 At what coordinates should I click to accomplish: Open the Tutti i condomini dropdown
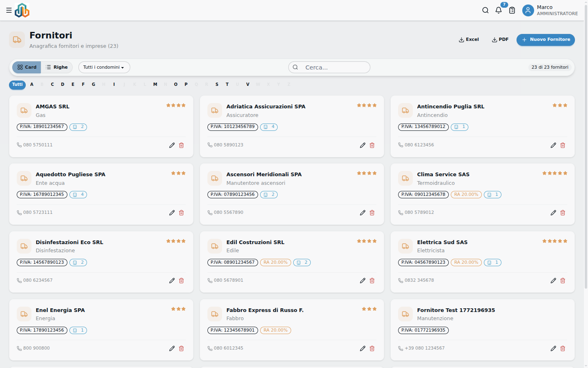(x=104, y=67)
